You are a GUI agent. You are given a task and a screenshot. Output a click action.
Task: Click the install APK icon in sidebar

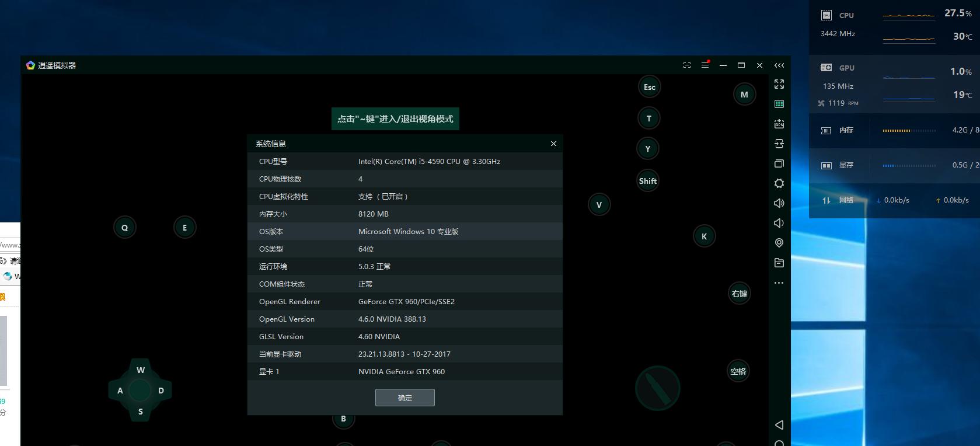pos(779,124)
